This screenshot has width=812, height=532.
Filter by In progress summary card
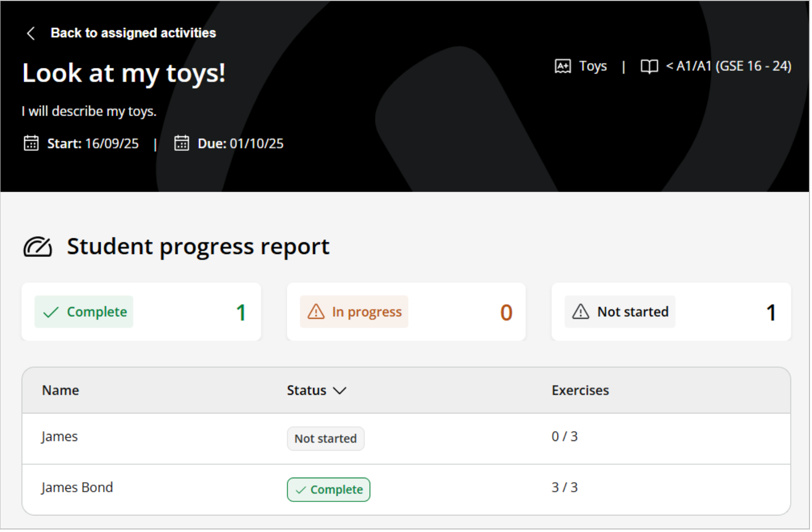point(407,312)
